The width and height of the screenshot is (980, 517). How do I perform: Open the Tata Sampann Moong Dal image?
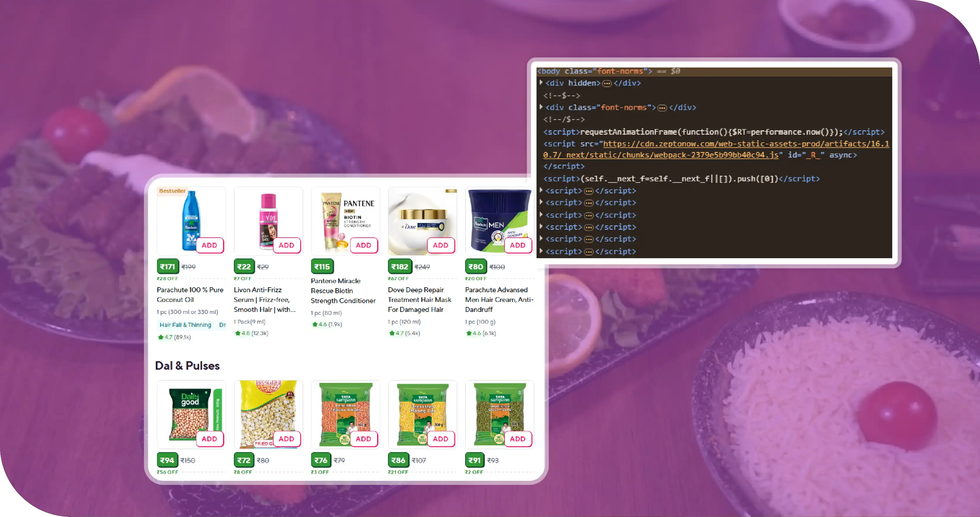422,415
